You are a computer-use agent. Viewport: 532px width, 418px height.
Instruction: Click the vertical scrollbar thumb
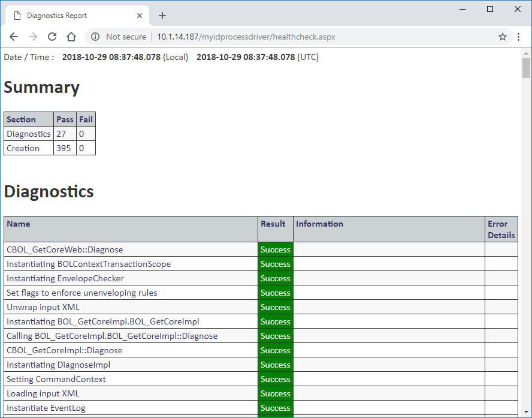pyautogui.click(x=526, y=68)
